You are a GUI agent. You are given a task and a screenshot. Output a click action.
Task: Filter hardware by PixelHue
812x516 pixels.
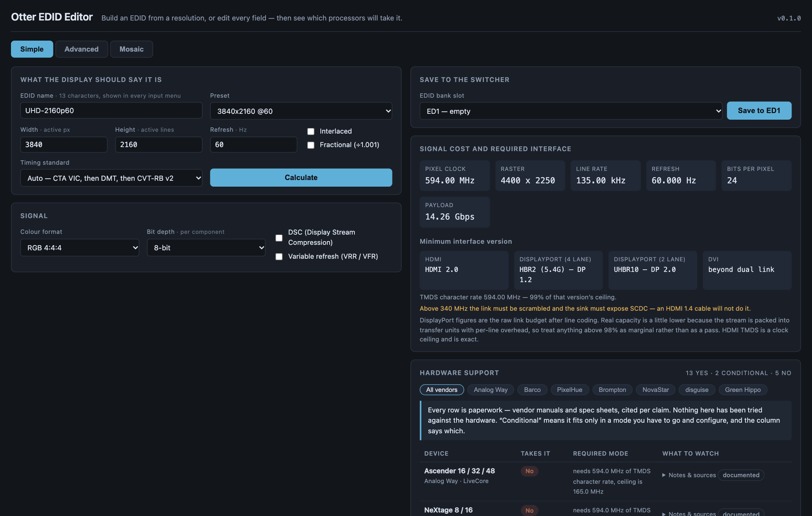coord(569,390)
